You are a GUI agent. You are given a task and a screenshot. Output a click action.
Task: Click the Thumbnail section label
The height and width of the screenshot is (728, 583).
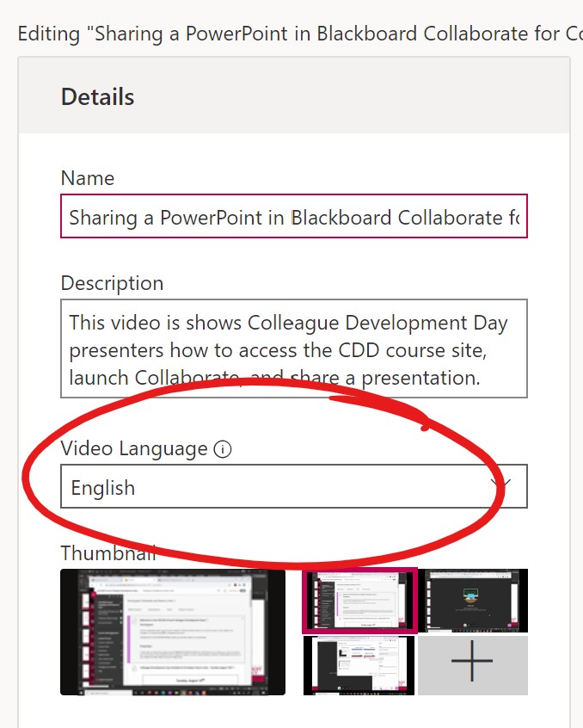pyautogui.click(x=107, y=553)
